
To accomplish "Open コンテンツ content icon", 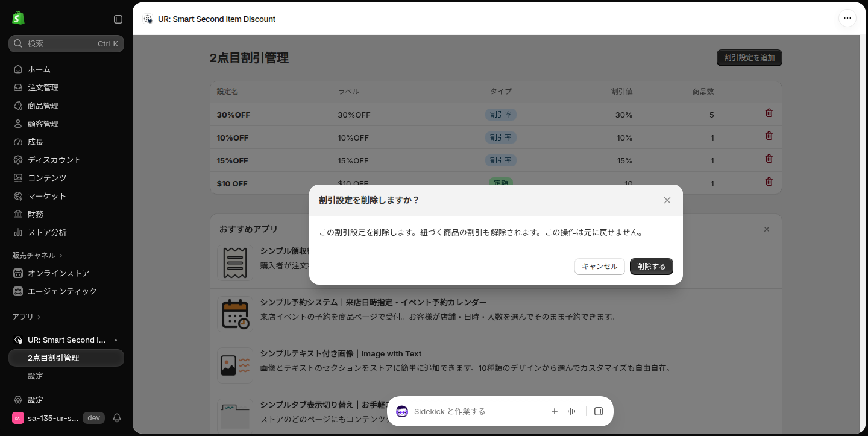I will 18,178.
